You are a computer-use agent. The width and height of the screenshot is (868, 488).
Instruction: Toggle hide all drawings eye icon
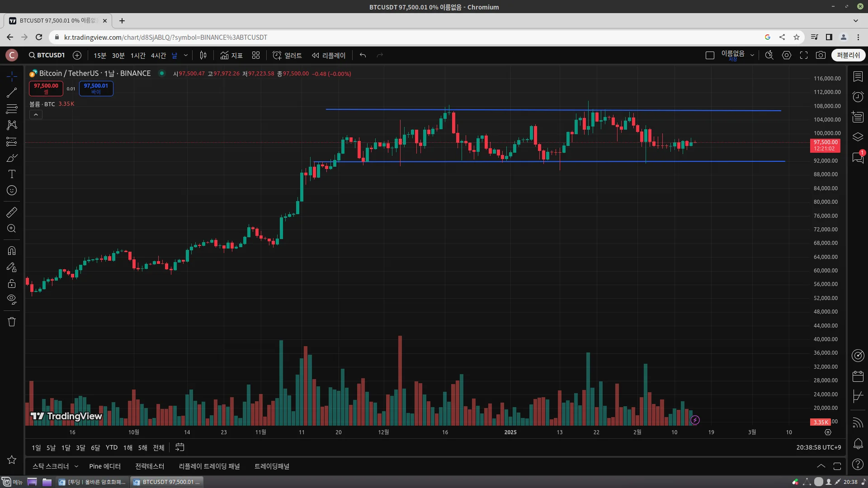pyautogui.click(x=12, y=299)
